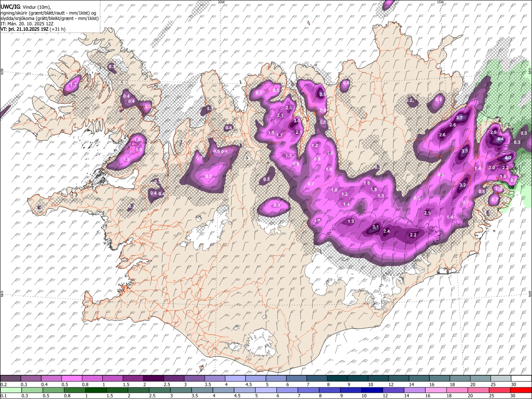Screen dimensions: 532x399
Task: Click the '15W' longitude label at the top edge
Action: point(440,2)
